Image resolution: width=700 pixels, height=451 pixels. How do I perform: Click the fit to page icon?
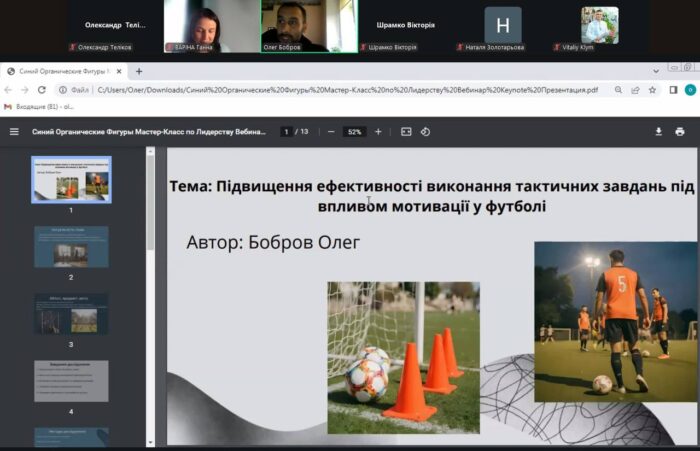coord(406,131)
